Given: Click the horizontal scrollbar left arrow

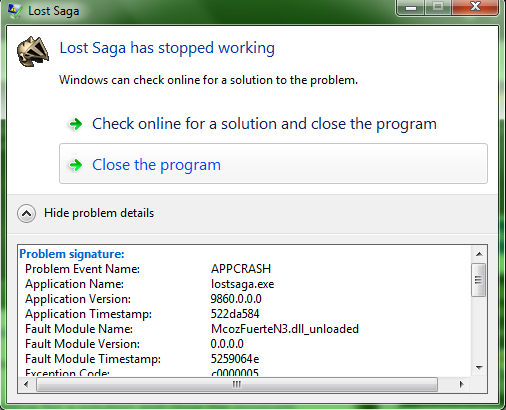Looking at the screenshot, I should (x=26, y=384).
